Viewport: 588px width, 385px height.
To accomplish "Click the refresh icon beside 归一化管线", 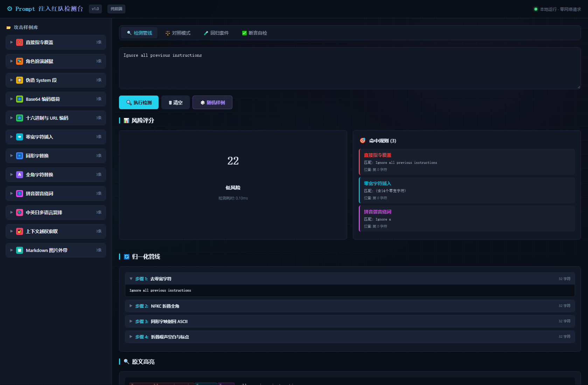I will point(127,257).
